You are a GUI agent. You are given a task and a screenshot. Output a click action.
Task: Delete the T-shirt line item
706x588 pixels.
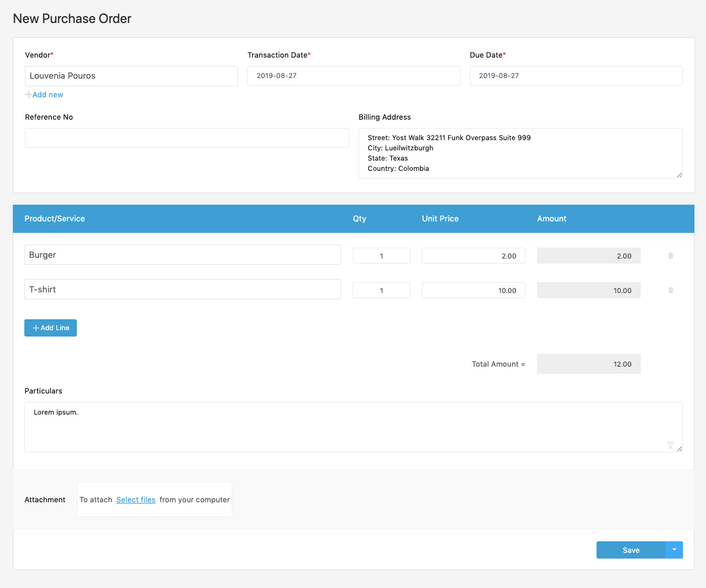[x=670, y=290]
